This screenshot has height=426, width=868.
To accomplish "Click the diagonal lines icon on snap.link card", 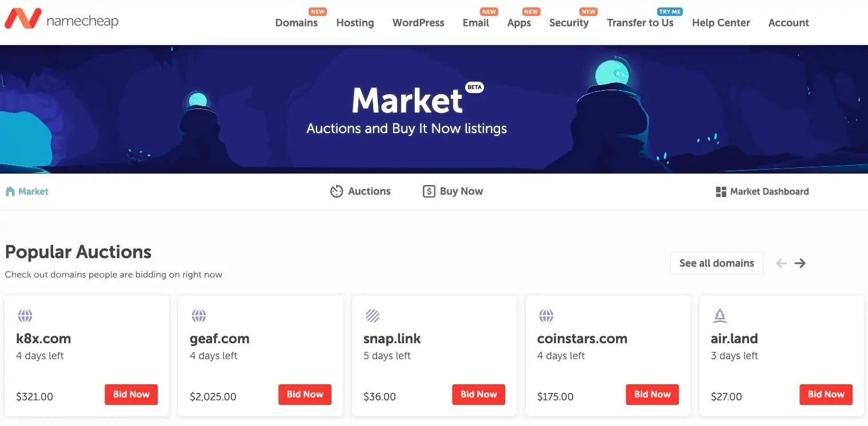I will click(373, 316).
